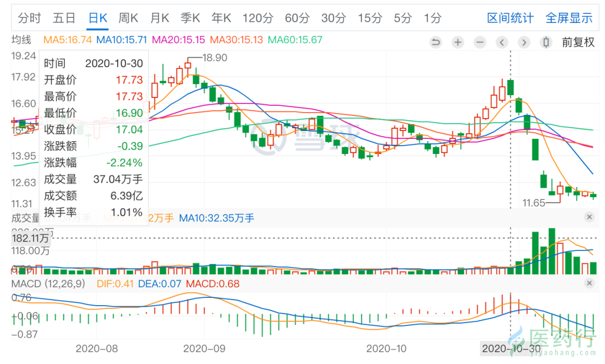Viewport: 605px width, 364px height.
Task: Switch to 60分 interval tab
Action: click(x=297, y=18)
